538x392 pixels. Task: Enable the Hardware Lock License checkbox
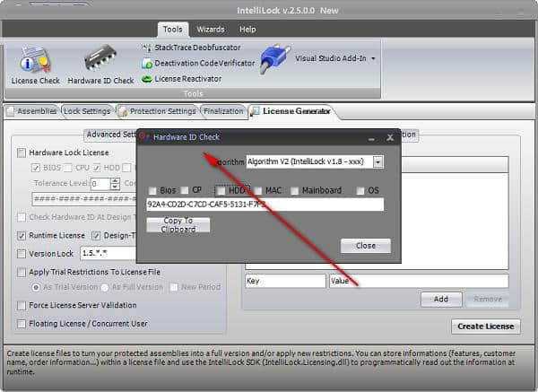click(22, 153)
